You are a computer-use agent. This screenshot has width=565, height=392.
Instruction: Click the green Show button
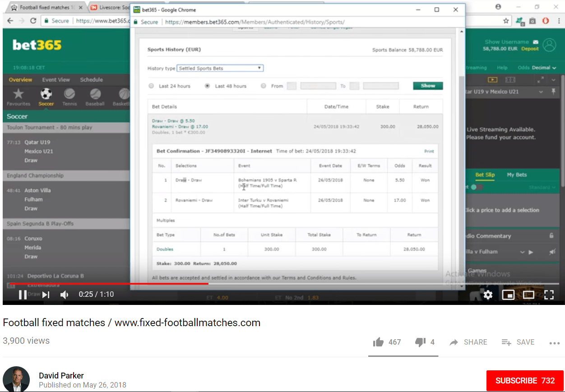point(428,86)
